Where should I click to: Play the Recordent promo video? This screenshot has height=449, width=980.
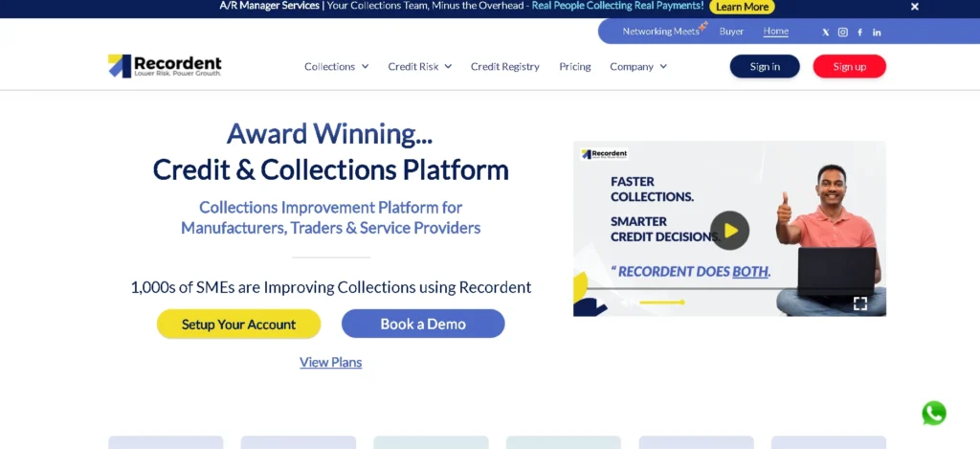pyautogui.click(x=729, y=230)
